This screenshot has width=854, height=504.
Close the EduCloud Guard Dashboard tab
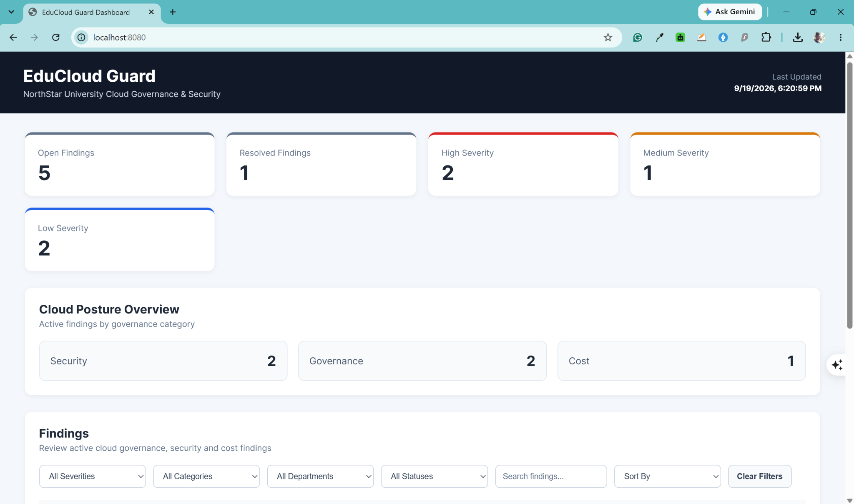click(151, 12)
